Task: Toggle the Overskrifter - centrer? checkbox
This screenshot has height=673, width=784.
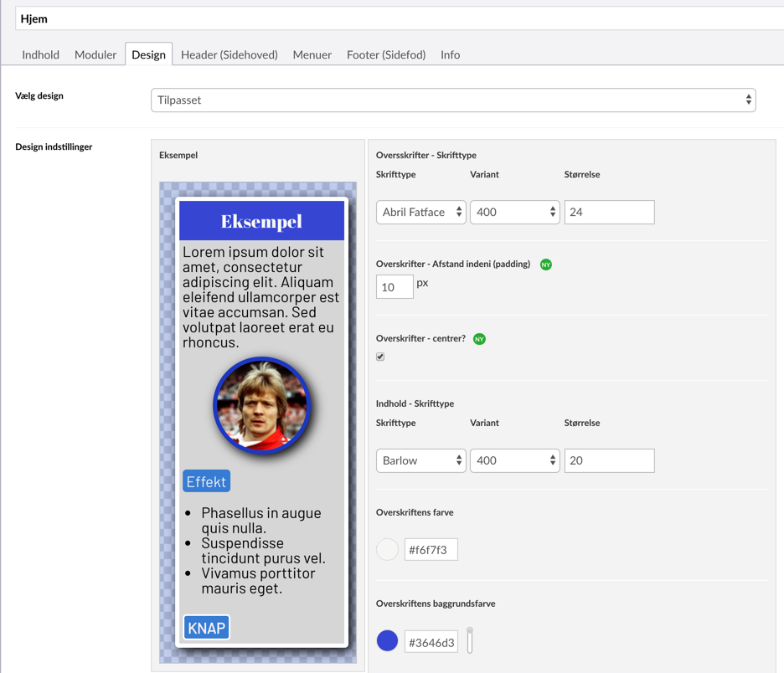Action: coord(380,357)
